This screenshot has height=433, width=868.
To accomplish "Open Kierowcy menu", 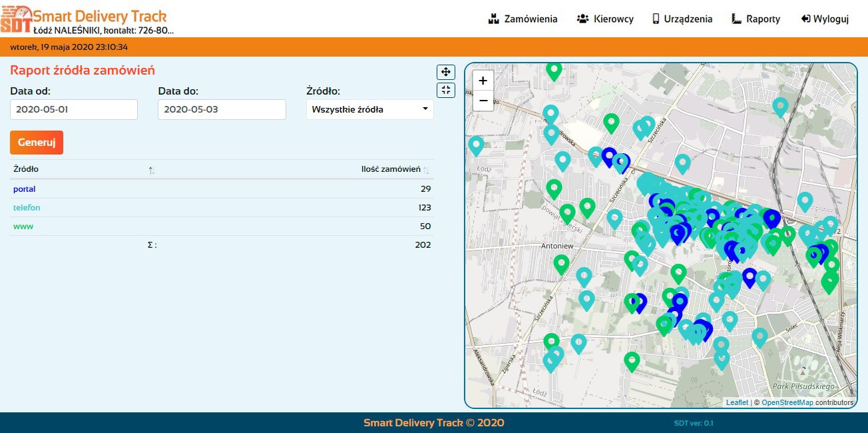I will [x=605, y=19].
